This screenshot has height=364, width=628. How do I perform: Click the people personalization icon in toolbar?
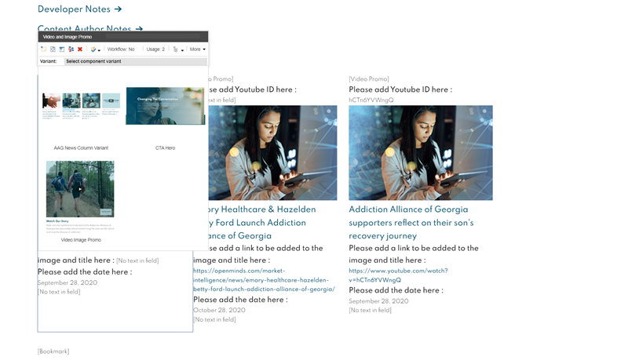coord(71,49)
